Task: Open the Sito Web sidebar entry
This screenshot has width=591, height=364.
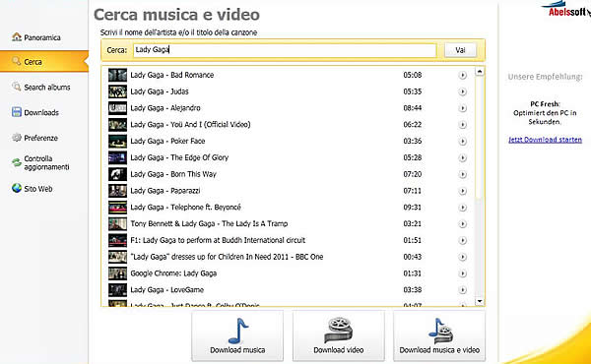Action: (33, 188)
